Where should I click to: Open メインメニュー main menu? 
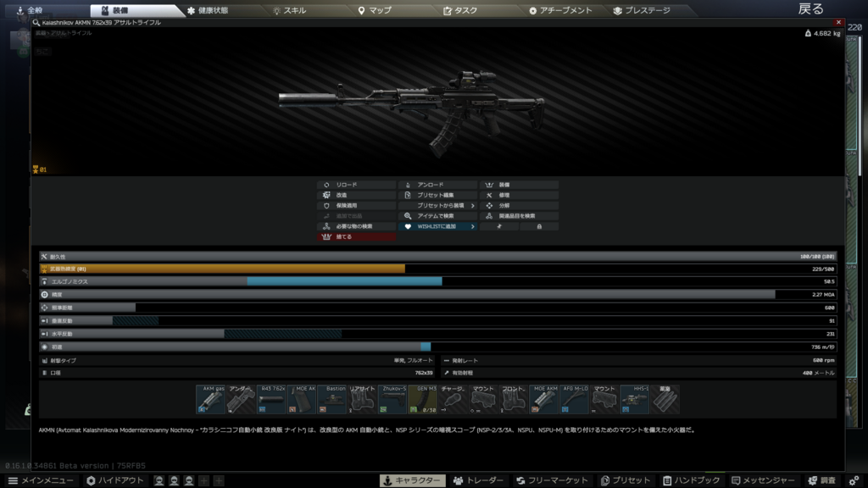point(41,481)
